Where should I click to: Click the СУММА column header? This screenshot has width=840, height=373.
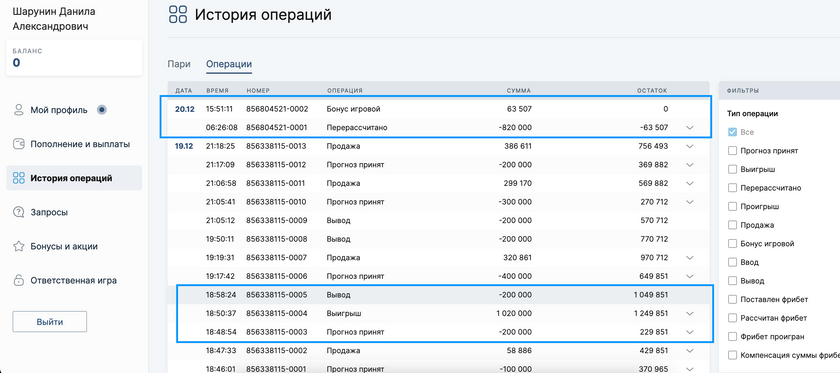(519, 91)
